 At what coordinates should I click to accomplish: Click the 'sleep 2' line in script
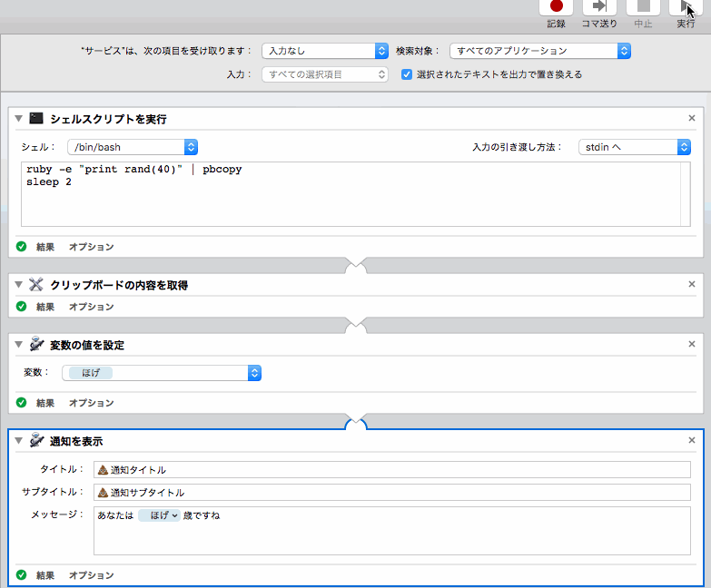coord(49,182)
